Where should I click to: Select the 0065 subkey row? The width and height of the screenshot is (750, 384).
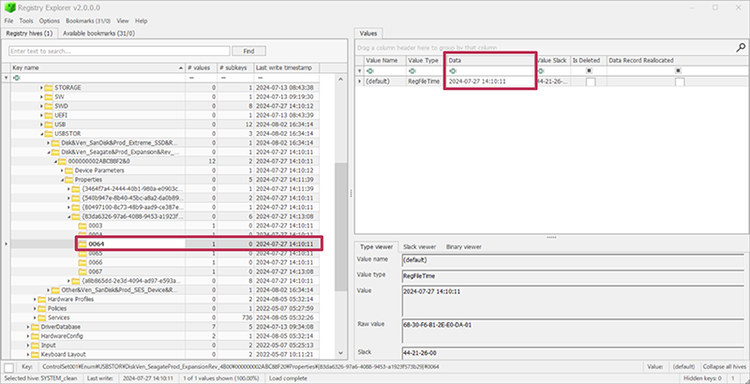click(x=165, y=253)
